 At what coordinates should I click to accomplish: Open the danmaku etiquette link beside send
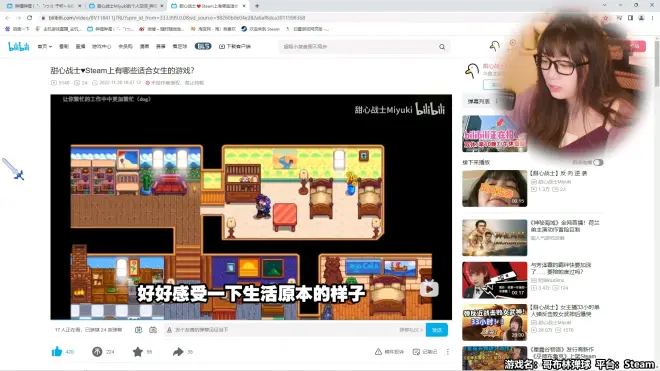(411, 330)
